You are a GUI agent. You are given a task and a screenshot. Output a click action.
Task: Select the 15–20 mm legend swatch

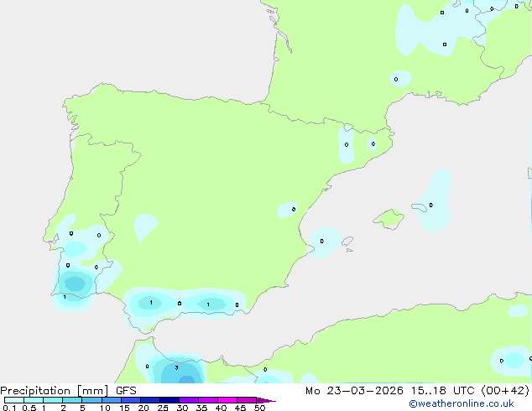coord(131,400)
